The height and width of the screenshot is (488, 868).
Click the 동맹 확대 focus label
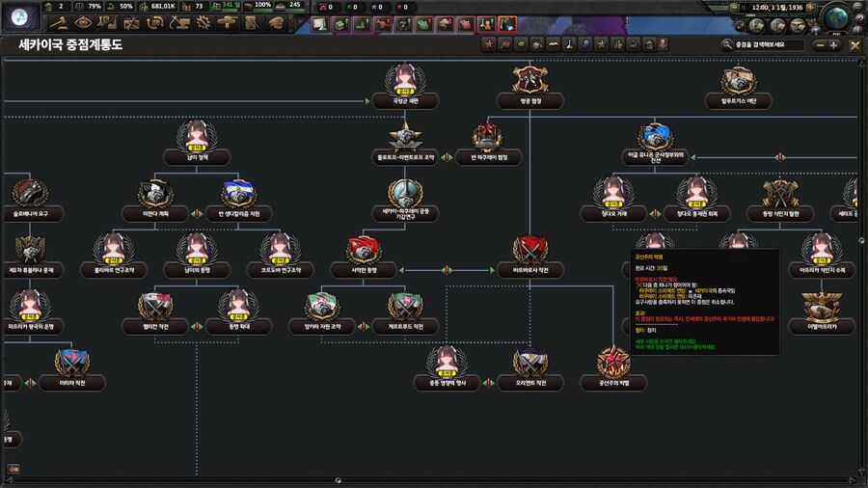click(238, 327)
